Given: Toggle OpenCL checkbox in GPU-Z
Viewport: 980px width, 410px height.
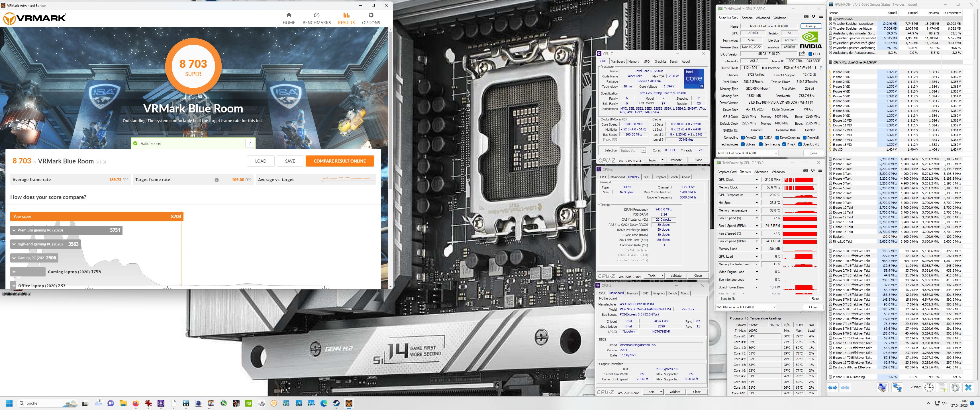Looking at the screenshot, I should tap(743, 138).
